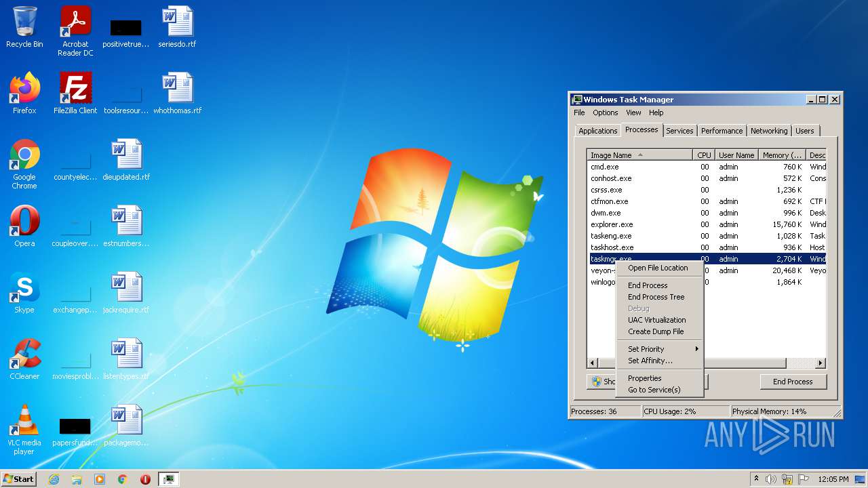Launch Opera browser desktop shortcut
The width and height of the screenshot is (868, 488).
24,226
